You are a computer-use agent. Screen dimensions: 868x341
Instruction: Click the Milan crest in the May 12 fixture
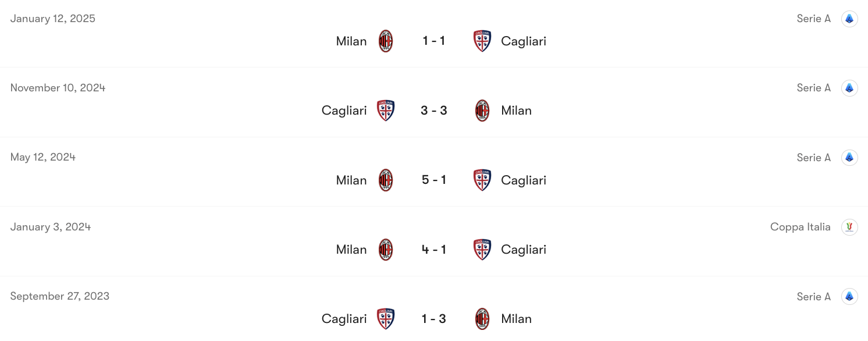[385, 180]
